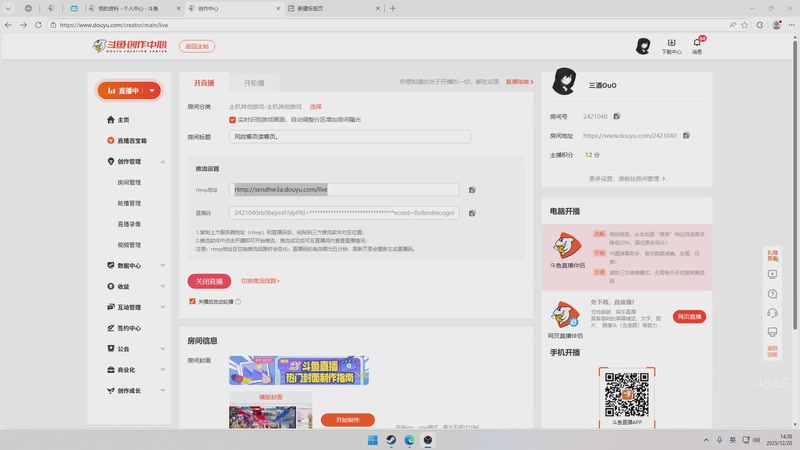Expand the 创作成长 sidebar section

(162, 391)
